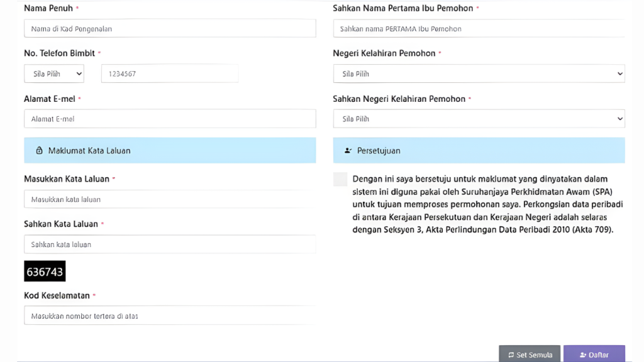Open the Sahkan Negeri Kelahiran Pemohon dropdown
The image size is (644, 362).
coord(479,119)
